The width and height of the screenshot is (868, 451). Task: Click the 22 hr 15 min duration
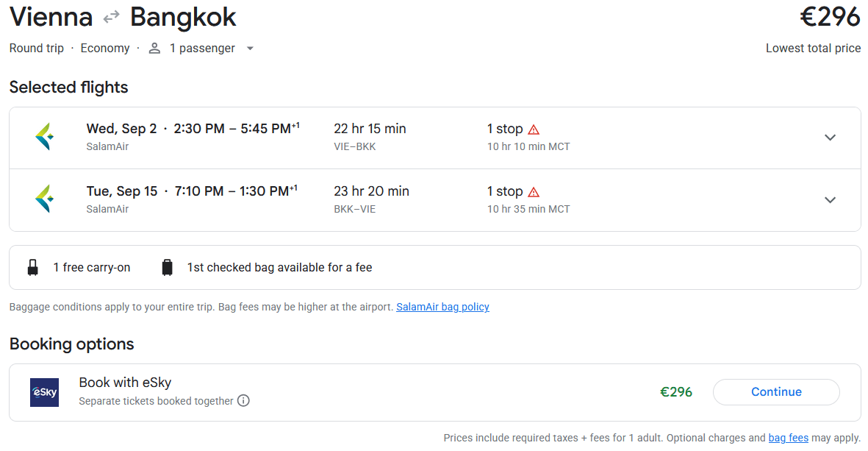pyautogui.click(x=370, y=129)
